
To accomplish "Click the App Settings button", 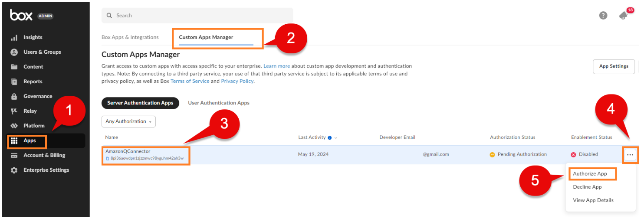I will [x=614, y=66].
